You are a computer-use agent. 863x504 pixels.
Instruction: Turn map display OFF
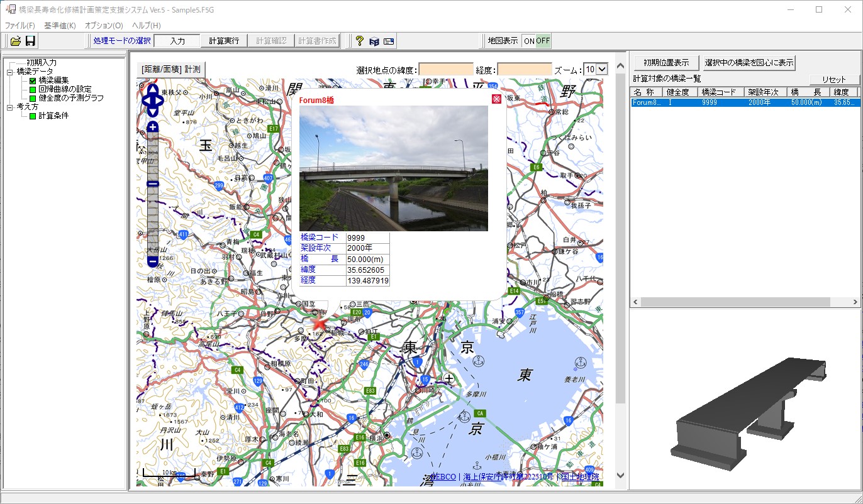543,41
